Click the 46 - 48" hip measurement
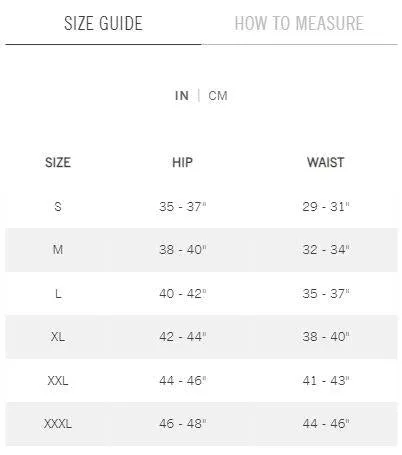The image size is (402, 455). click(183, 424)
